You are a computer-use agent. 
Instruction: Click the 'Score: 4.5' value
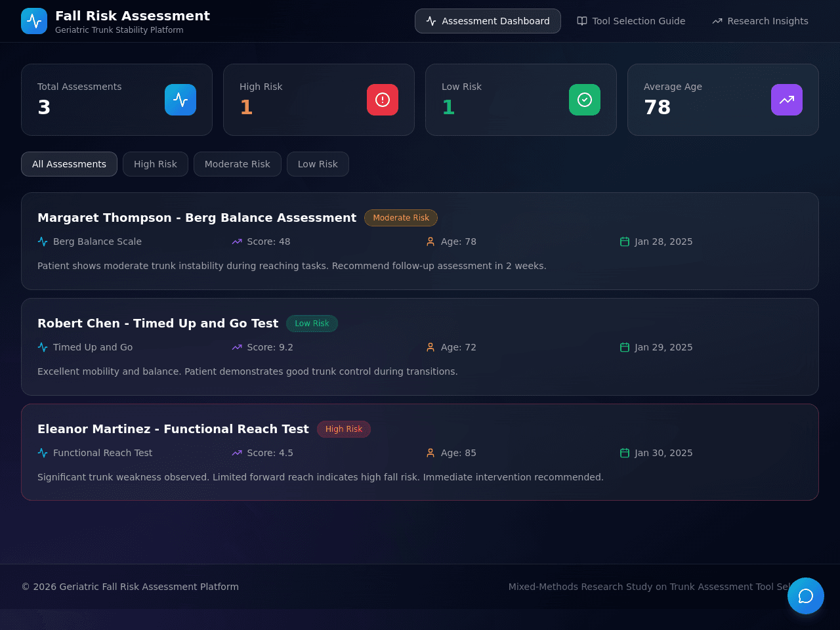coord(270,453)
